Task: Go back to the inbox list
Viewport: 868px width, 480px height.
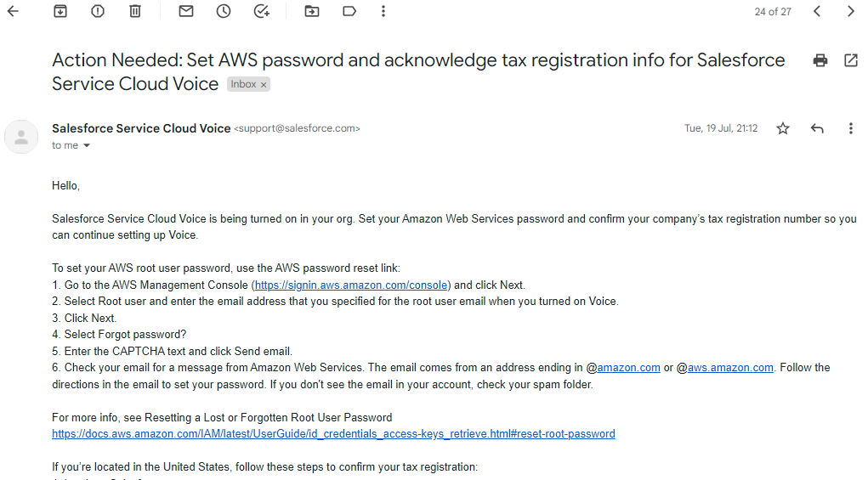Action: coord(13,11)
